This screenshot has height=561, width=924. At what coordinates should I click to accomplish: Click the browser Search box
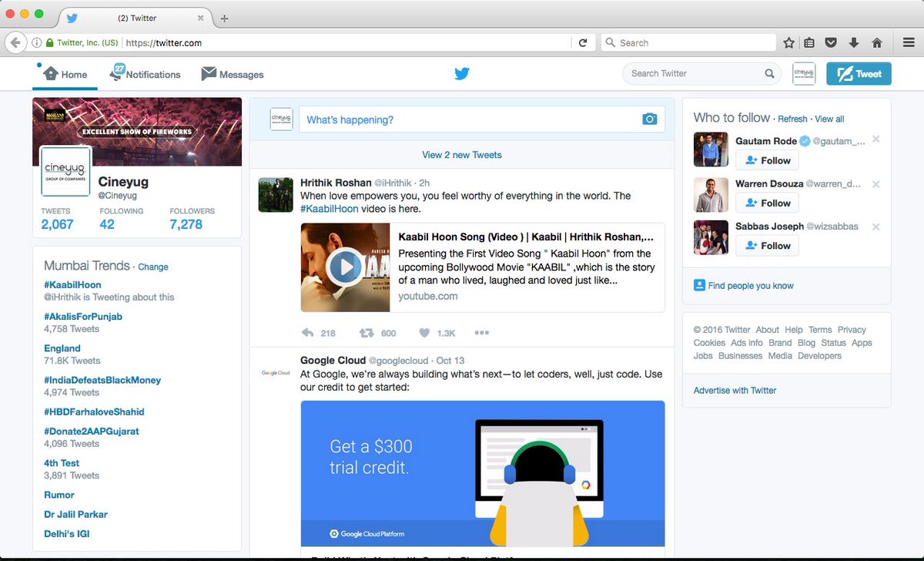click(688, 43)
